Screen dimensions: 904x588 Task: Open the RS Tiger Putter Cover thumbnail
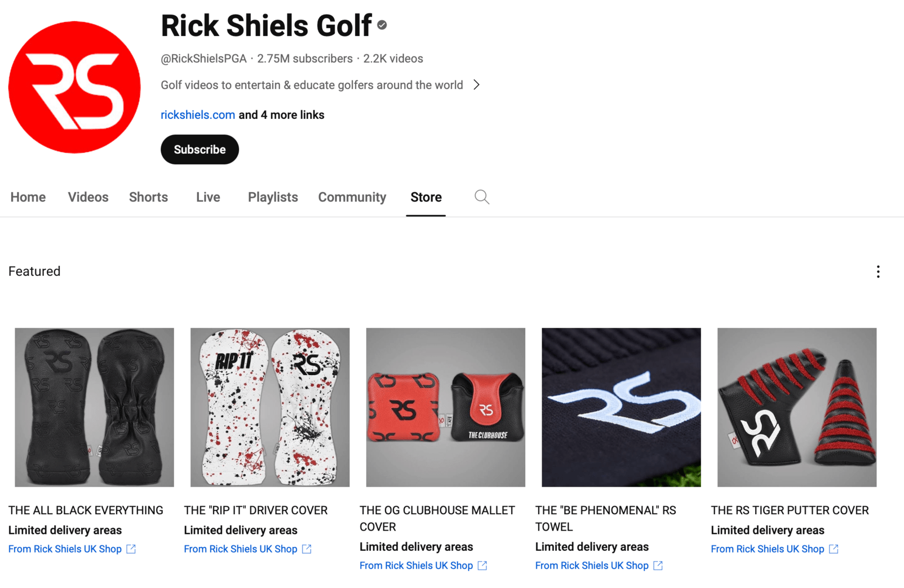tap(796, 407)
